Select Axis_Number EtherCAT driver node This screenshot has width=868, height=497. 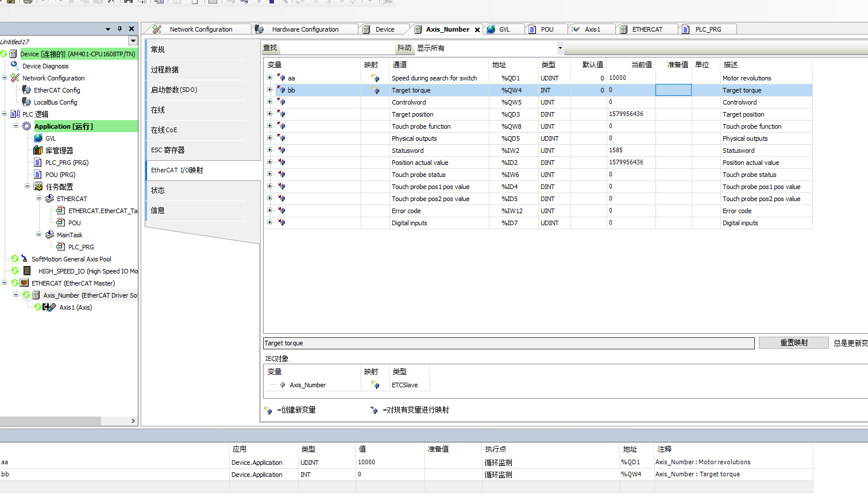pyautogui.click(x=90, y=295)
